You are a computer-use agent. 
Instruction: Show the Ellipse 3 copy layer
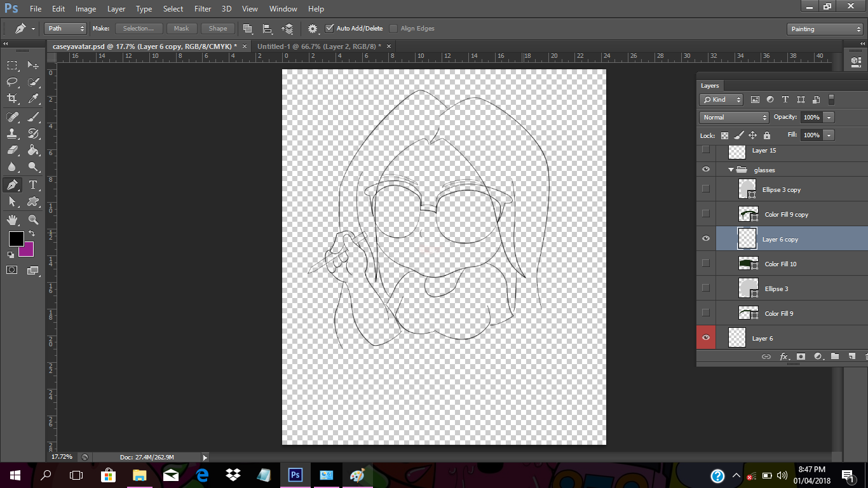[x=705, y=189]
